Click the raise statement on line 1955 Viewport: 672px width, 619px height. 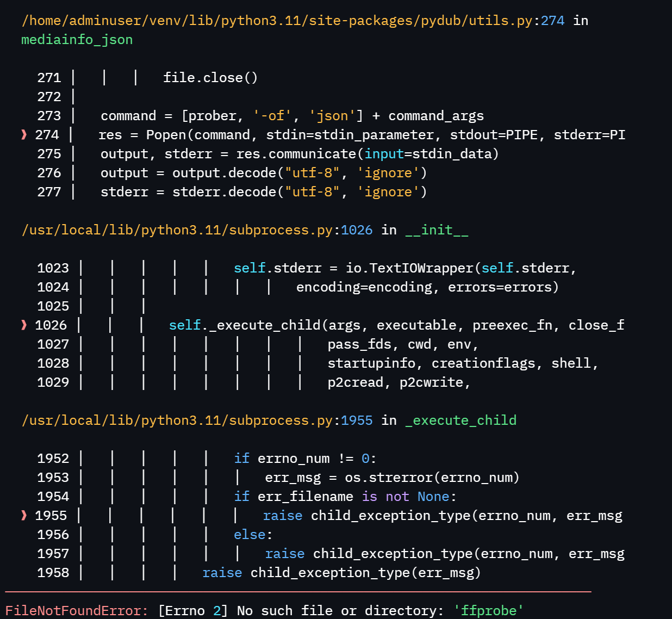282,515
